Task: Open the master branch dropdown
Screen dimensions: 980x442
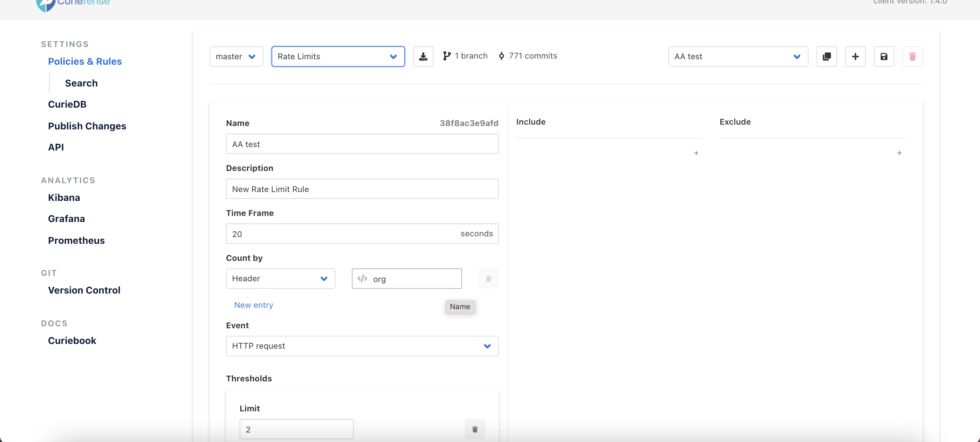Action: (x=236, y=56)
